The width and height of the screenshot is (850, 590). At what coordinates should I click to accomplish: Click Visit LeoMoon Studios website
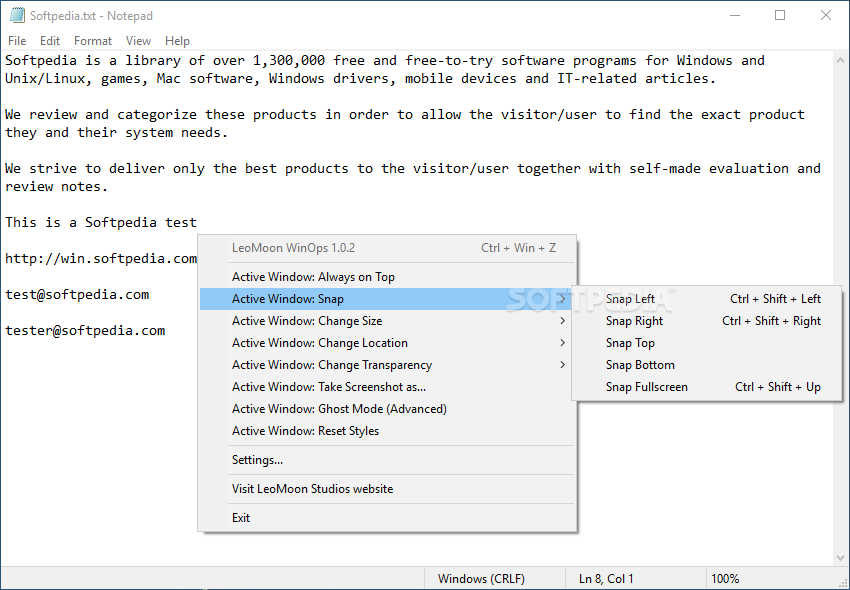tap(387, 489)
